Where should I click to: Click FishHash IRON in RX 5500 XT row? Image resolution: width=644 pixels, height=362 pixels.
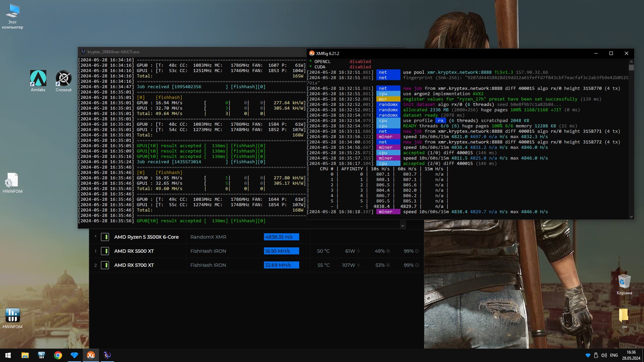coord(208,251)
